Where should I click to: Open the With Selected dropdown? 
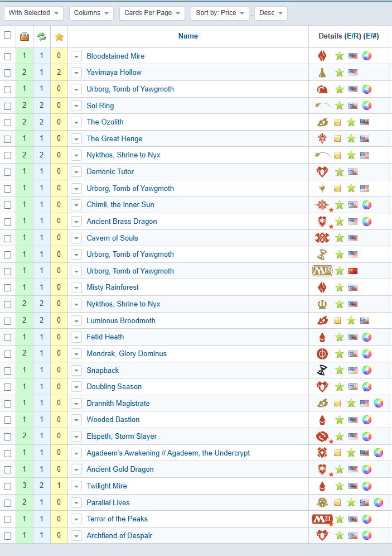tap(33, 13)
